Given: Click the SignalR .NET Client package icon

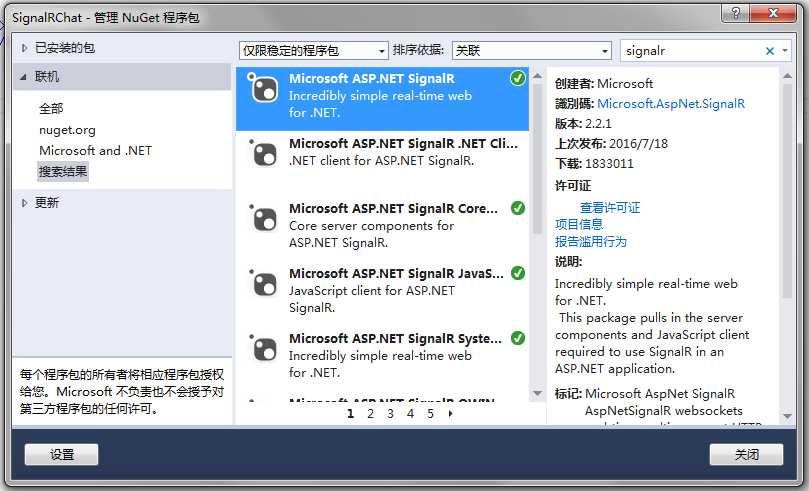Looking at the screenshot, I should tap(264, 153).
